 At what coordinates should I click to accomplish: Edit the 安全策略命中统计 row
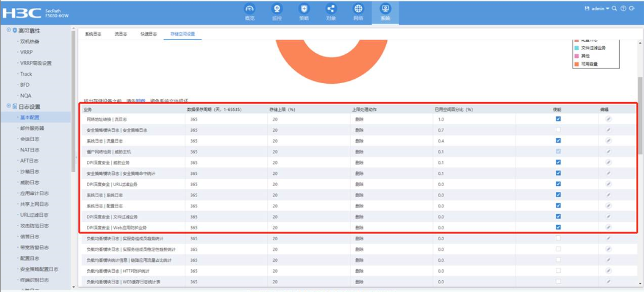(608, 173)
